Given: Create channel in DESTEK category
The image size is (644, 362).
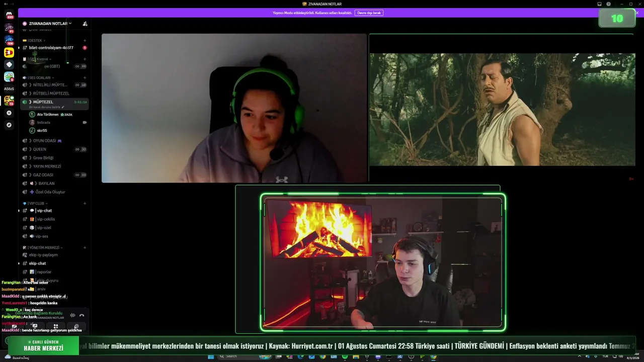Looking at the screenshot, I should 85,40.
